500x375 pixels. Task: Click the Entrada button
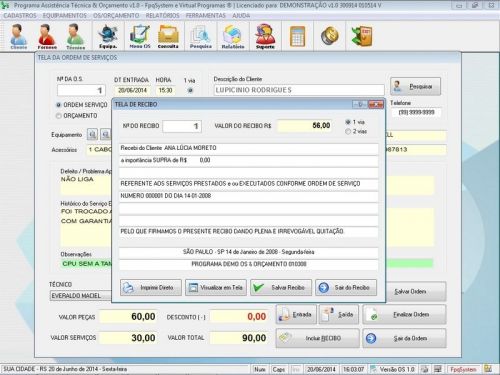[296, 314]
